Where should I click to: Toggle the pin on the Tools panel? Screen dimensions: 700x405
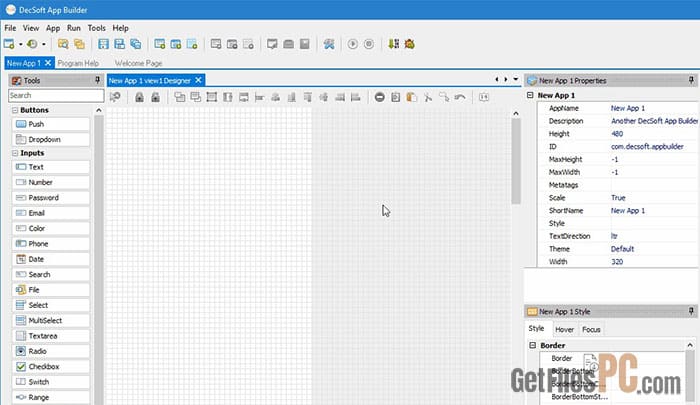[x=97, y=80]
